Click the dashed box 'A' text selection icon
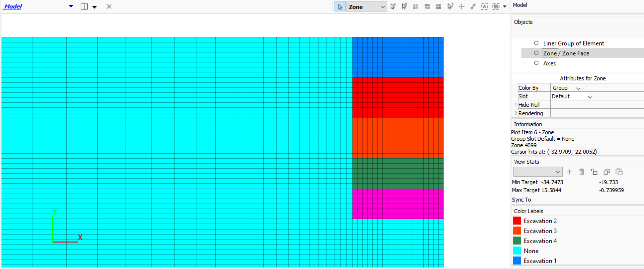The image size is (644, 269). 484,6
